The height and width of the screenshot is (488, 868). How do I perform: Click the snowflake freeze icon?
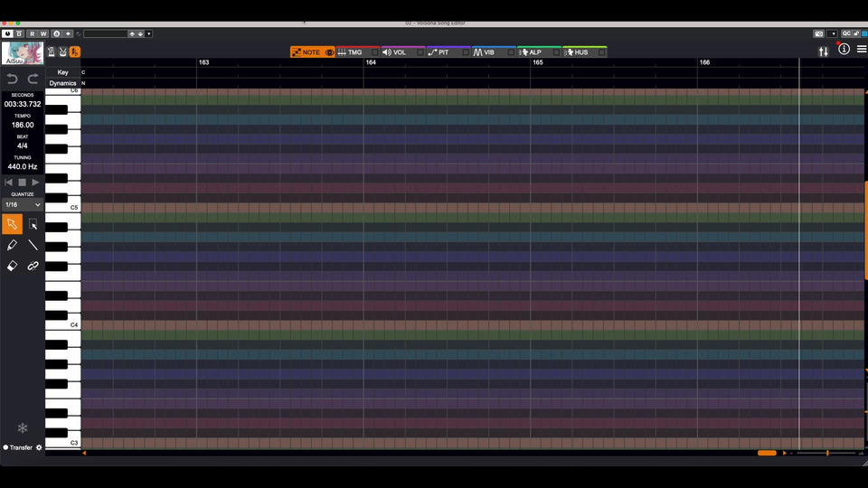click(22, 427)
